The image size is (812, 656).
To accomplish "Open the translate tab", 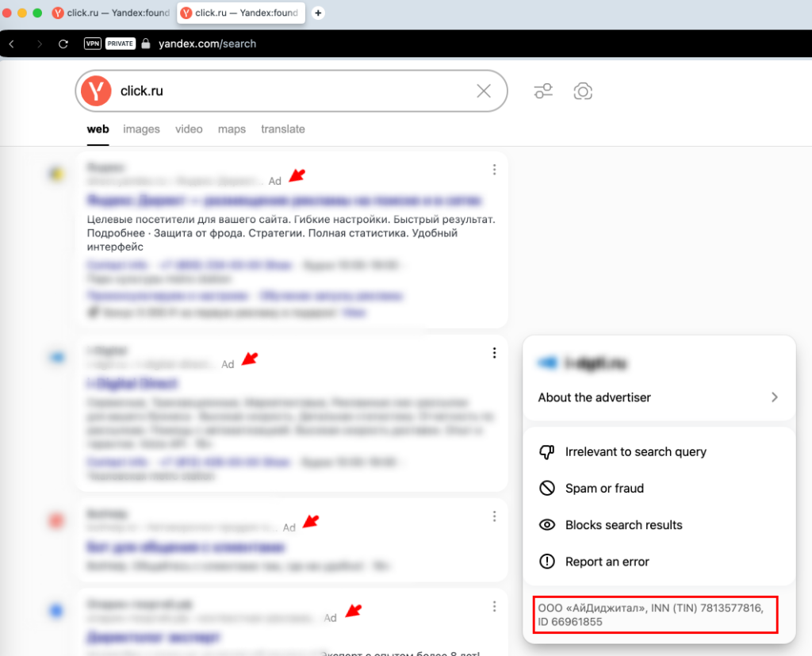I will 283,129.
